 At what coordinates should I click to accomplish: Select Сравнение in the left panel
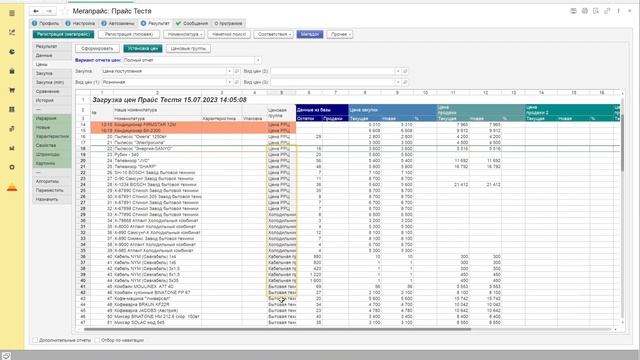52,91
